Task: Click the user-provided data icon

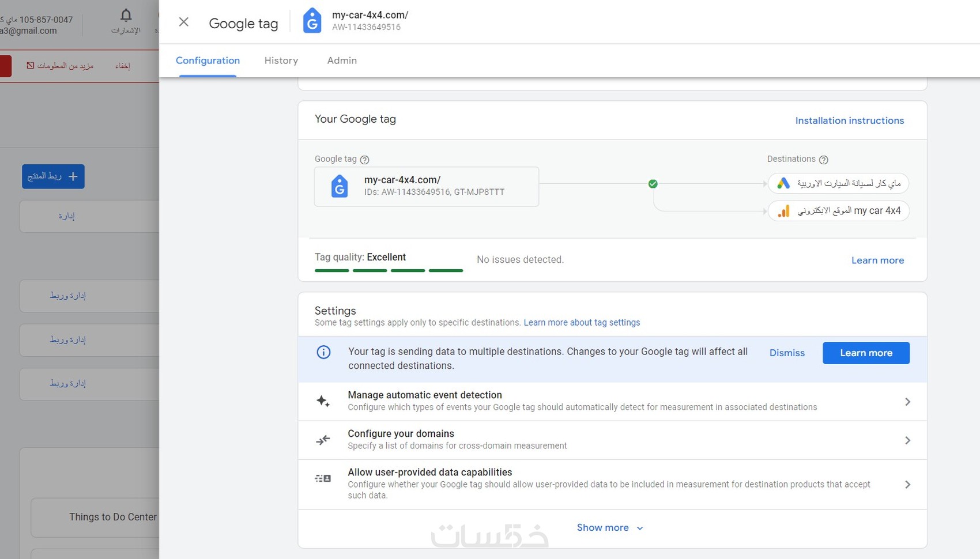Action: [x=323, y=478]
